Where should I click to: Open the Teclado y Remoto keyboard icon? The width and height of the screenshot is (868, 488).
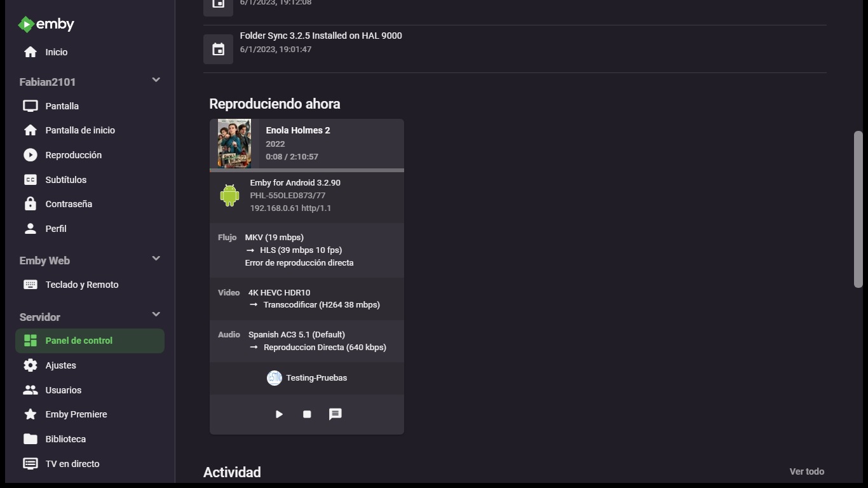pyautogui.click(x=30, y=285)
